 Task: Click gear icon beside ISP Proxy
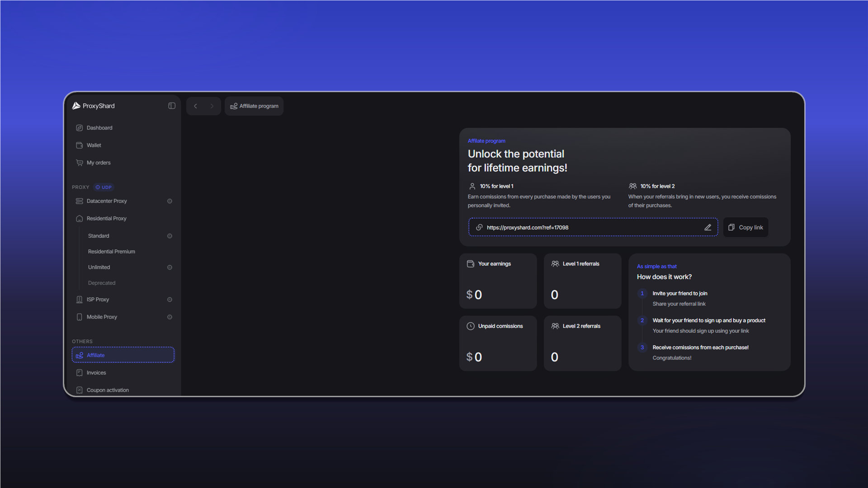(170, 300)
